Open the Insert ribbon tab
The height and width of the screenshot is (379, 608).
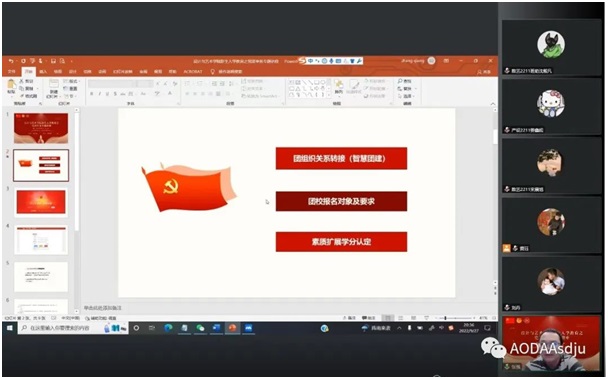click(x=43, y=72)
